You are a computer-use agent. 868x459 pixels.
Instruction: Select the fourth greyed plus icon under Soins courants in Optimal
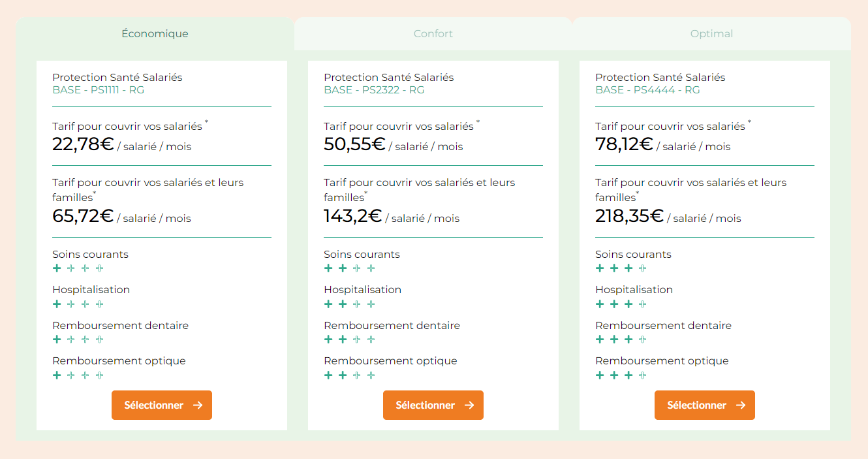point(642,268)
